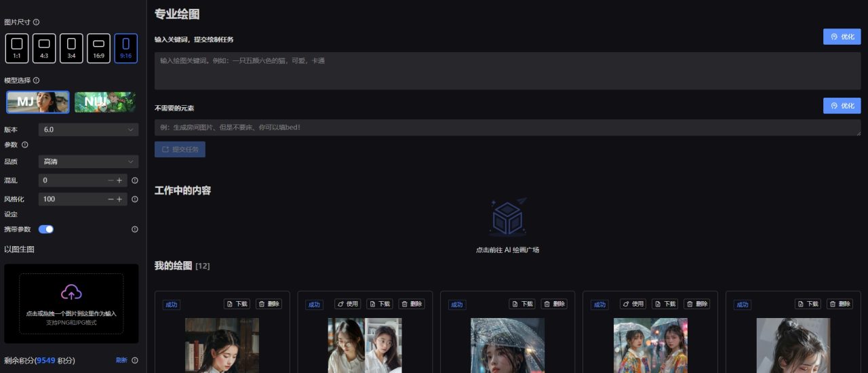Image resolution: width=868 pixels, height=373 pixels.
Task: Click the info icon for 风格化
Action: point(134,199)
